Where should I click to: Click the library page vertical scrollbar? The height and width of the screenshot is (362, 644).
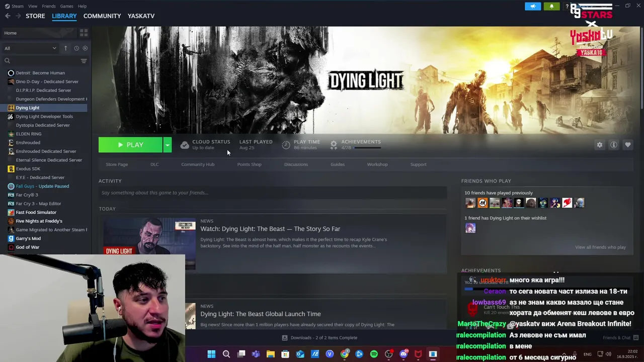coord(641,68)
